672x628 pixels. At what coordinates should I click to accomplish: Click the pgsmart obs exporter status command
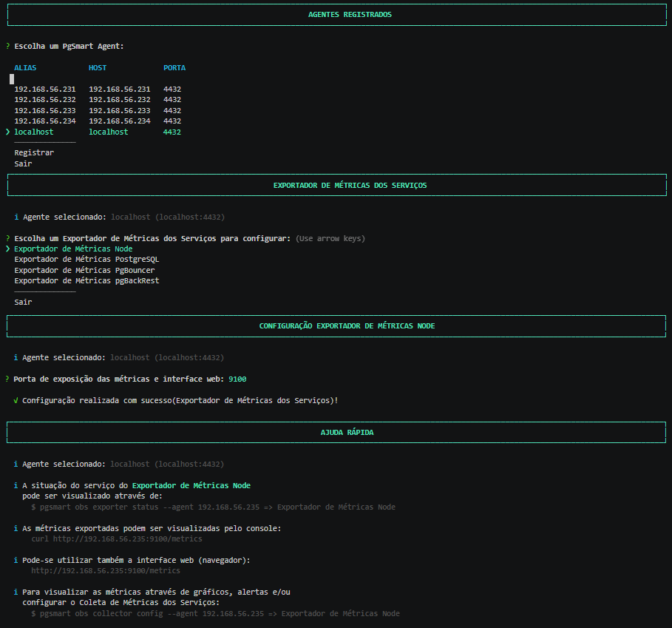tap(213, 507)
